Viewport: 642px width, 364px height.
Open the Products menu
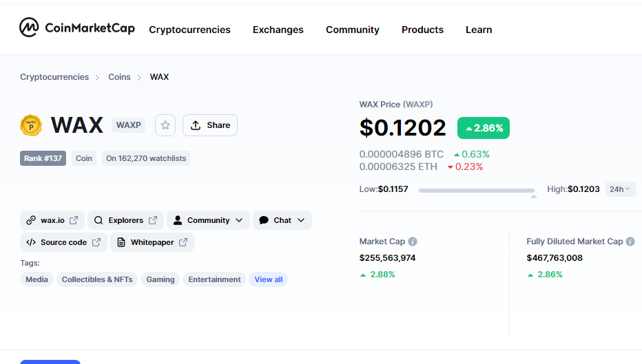422,30
